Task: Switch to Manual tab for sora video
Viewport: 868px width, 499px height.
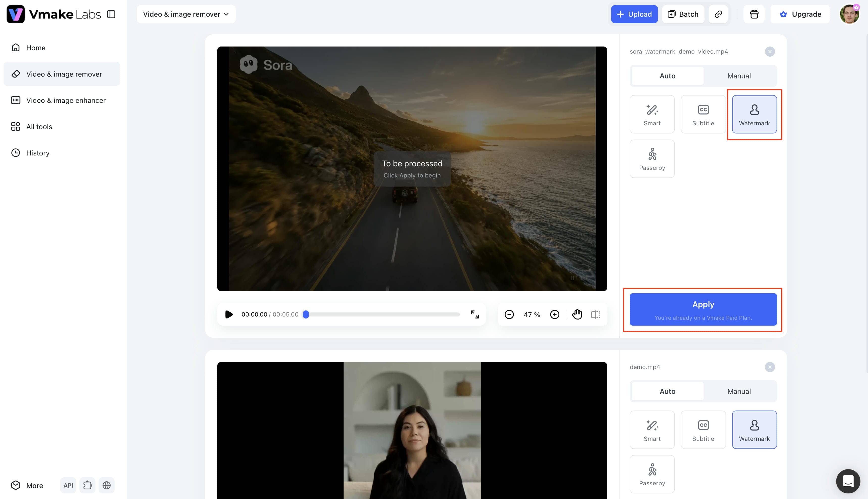Action: 739,76
